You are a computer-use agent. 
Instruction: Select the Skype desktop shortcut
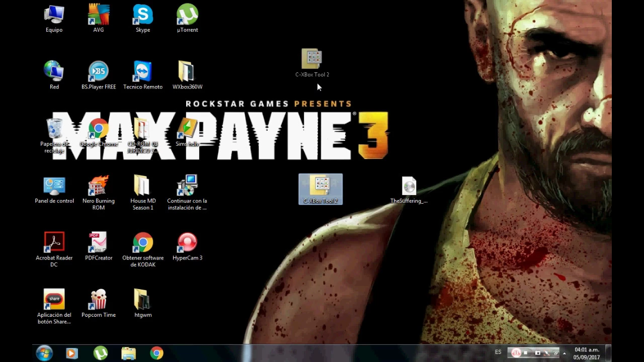click(x=143, y=19)
